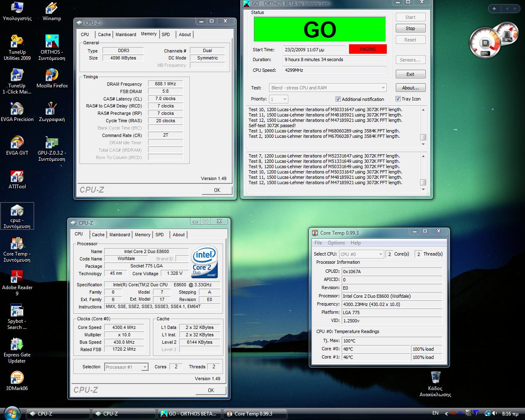The height and width of the screenshot is (420, 525).
Task: Click Stop button in ORTHOS
Action: [x=410, y=28]
